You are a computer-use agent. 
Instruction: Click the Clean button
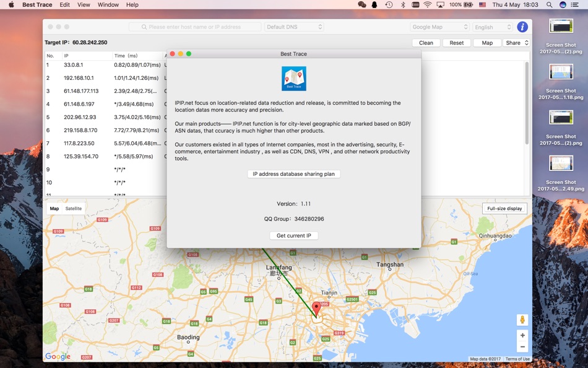pos(426,43)
